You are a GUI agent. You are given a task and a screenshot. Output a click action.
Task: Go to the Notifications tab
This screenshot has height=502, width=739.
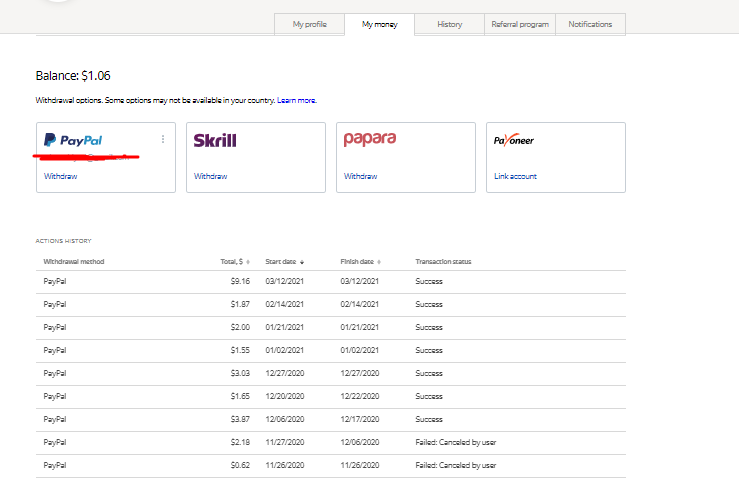pos(590,24)
